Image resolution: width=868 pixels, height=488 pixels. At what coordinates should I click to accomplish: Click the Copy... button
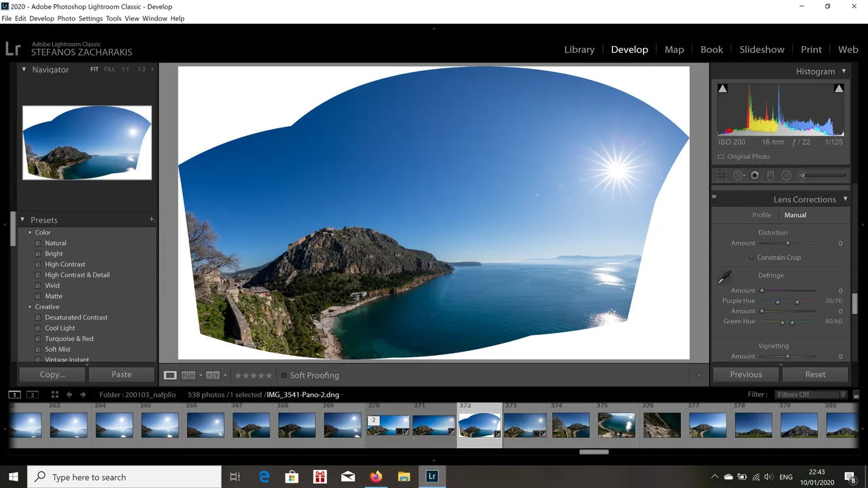pos(52,374)
